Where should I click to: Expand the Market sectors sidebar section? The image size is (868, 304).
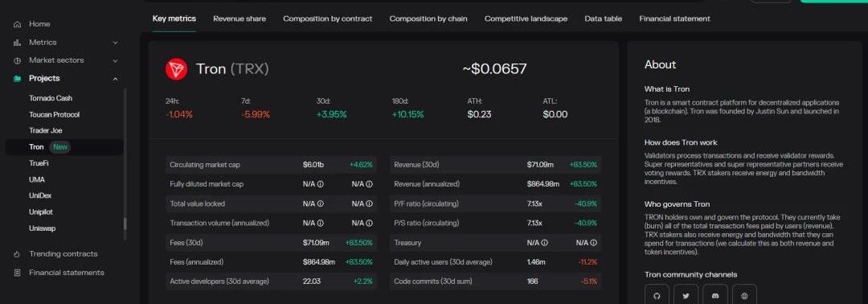coord(115,60)
